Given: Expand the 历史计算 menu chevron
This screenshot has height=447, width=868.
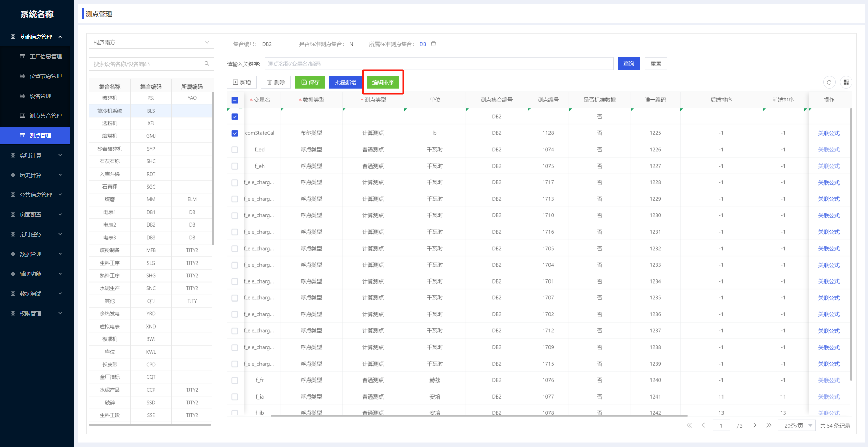Looking at the screenshot, I should 60,175.
